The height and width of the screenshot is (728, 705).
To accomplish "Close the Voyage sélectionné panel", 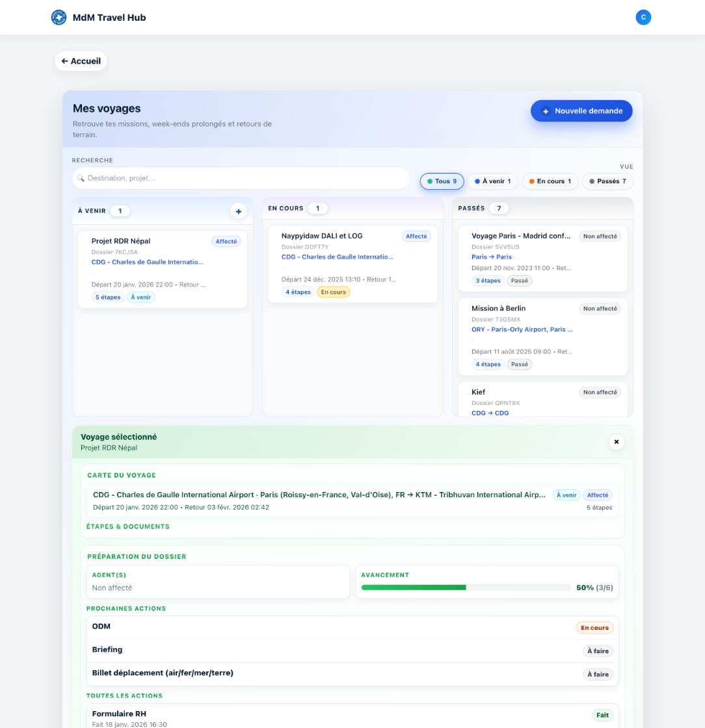I will [617, 442].
